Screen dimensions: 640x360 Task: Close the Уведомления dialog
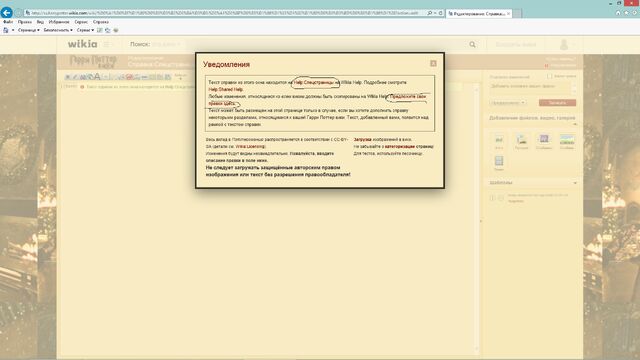point(433,63)
